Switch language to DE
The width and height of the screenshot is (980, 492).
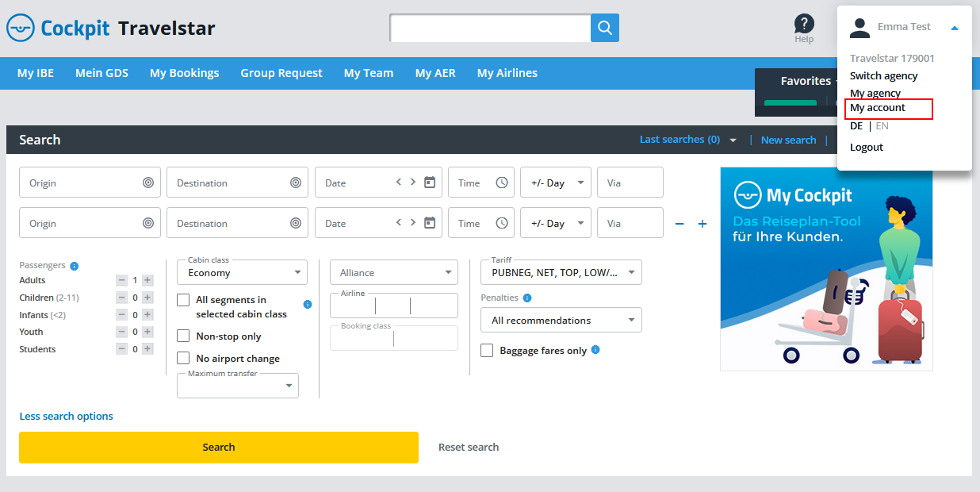(x=856, y=126)
